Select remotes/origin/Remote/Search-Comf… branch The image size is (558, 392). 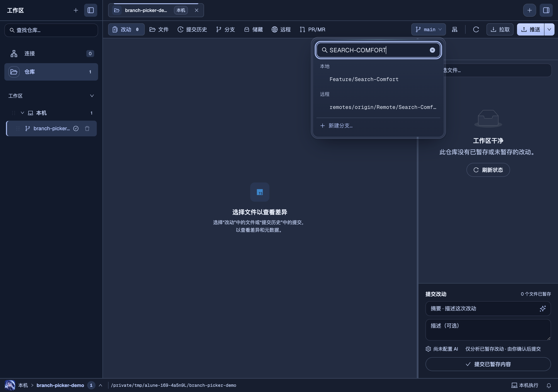click(x=378, y=107)
